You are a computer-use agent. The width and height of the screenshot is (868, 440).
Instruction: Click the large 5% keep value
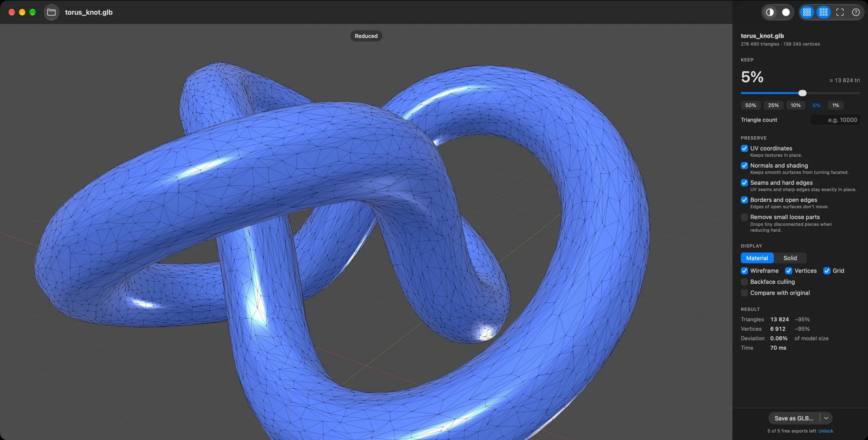point(752,77)
